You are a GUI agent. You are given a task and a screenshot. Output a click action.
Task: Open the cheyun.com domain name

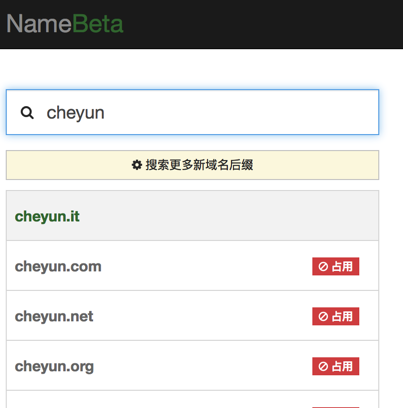[x=58, y=266]
